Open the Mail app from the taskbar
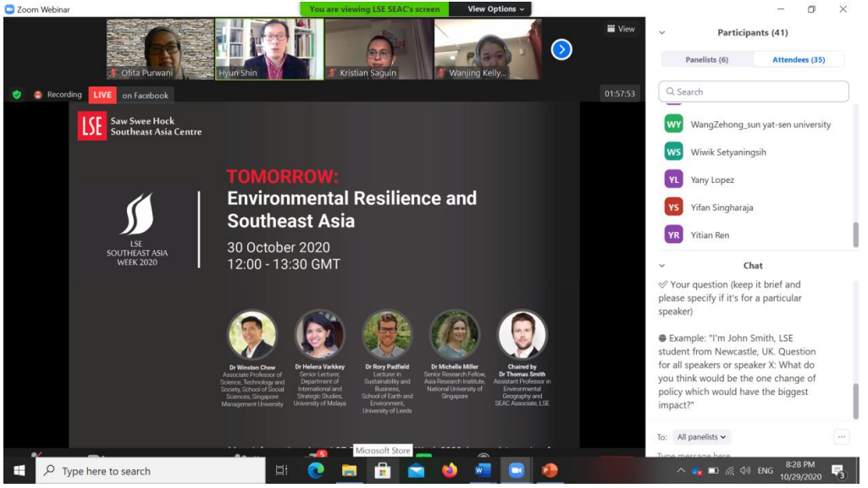 point(416,471)
